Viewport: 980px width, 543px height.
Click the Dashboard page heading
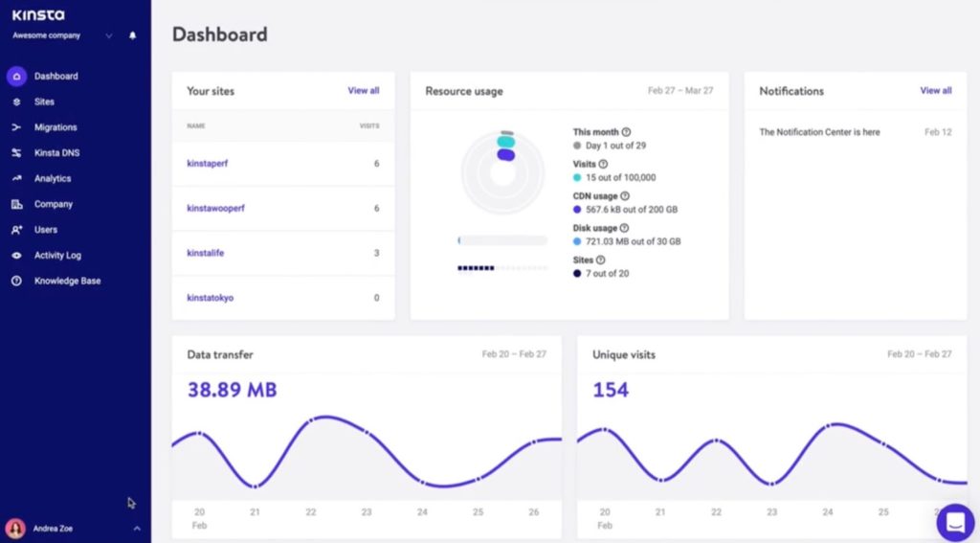point(219,34)
